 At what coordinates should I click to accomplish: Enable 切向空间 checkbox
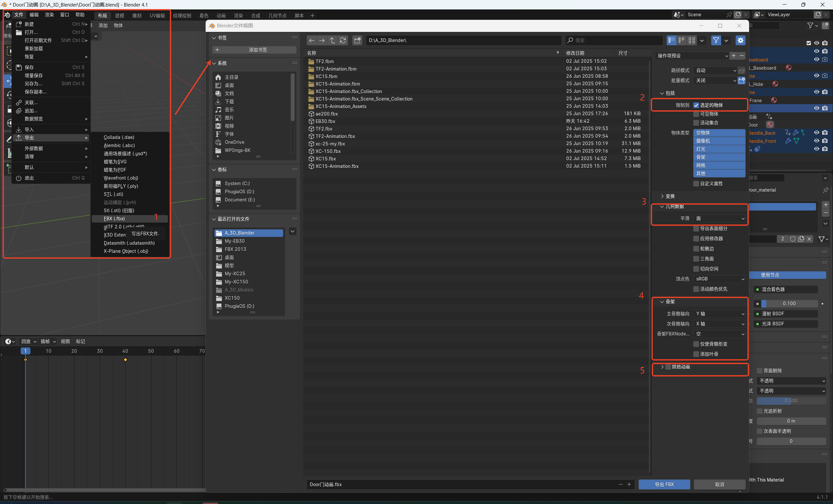coord(696,269)
